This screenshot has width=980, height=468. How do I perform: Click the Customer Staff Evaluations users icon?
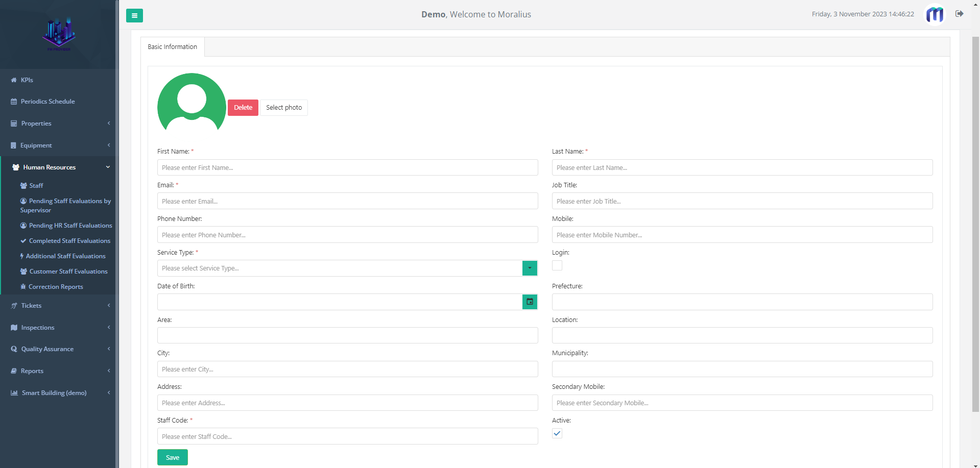pos(23,272)
